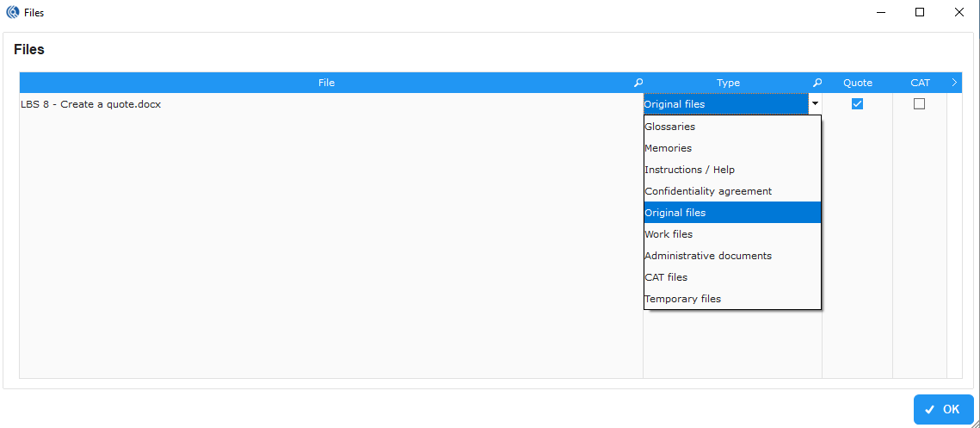Click the Type combo box showing Original files
The height and width of the screenshot is (428, 980).
(725, 104)
